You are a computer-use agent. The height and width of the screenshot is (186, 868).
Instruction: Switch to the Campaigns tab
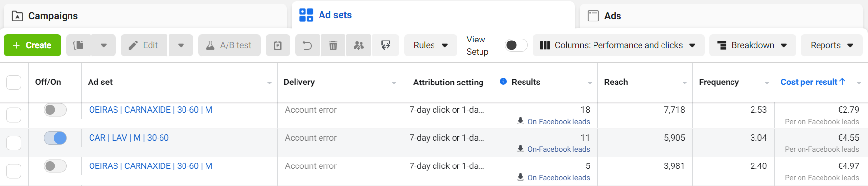(x=145, y=16)
